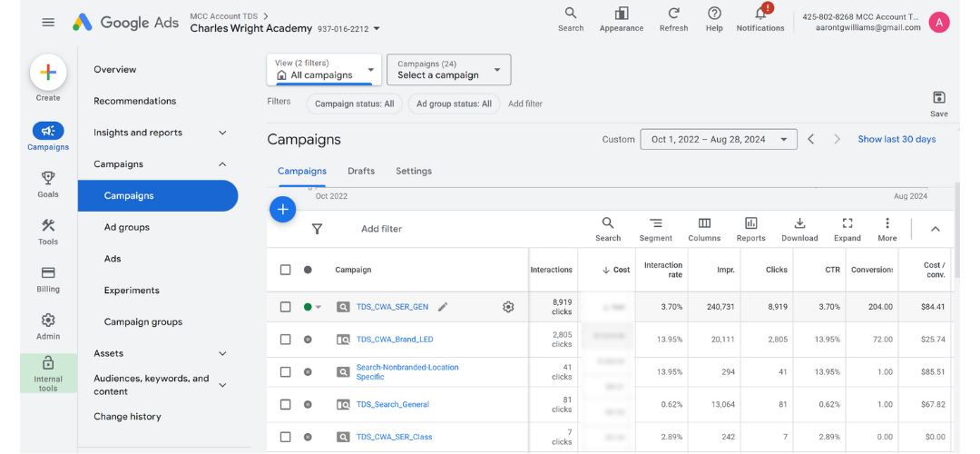This screenshot has height=454, width=980.
Task: Open the Appearance panel icon
Action: point(622,14)
